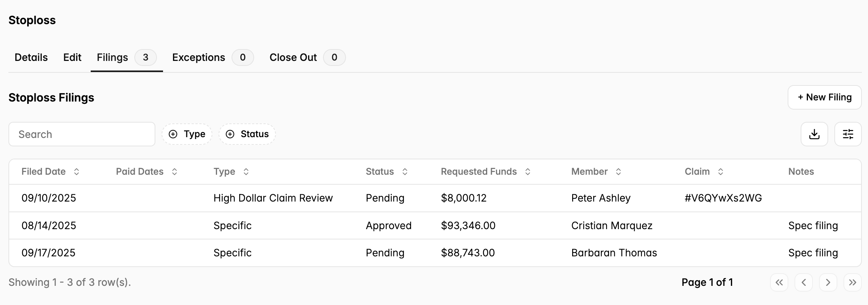Click Pending status in Peter Ashley row

click(385, 198)
